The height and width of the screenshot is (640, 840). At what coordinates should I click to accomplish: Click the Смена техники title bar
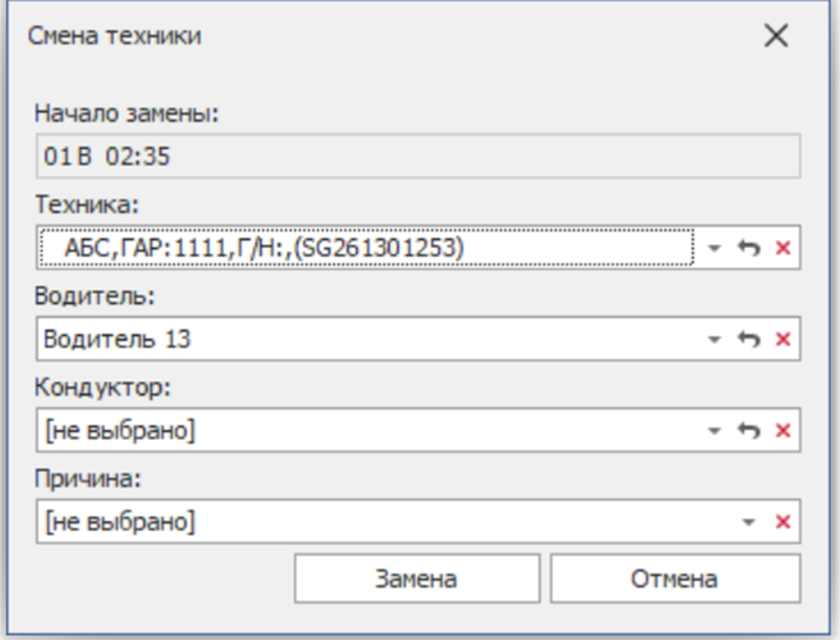pyautogui.click(x=389, y=37)
